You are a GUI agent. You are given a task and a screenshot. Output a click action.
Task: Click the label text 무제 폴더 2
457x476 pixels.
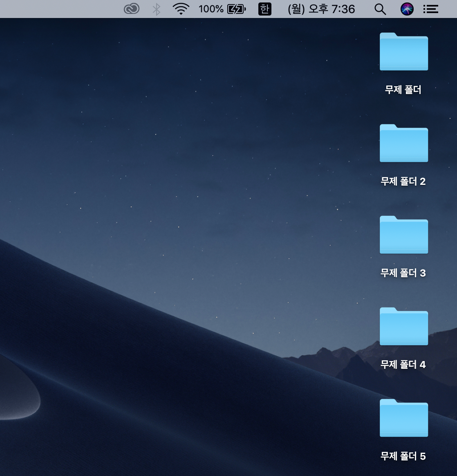pyautogui.click(x=403, y=181)
